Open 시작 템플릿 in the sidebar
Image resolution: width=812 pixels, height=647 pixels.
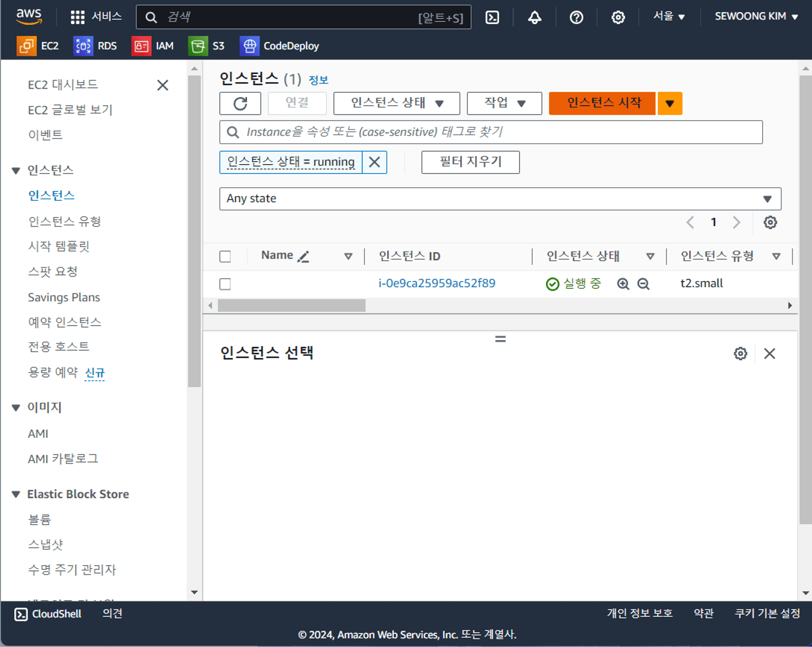pos(59,246)
